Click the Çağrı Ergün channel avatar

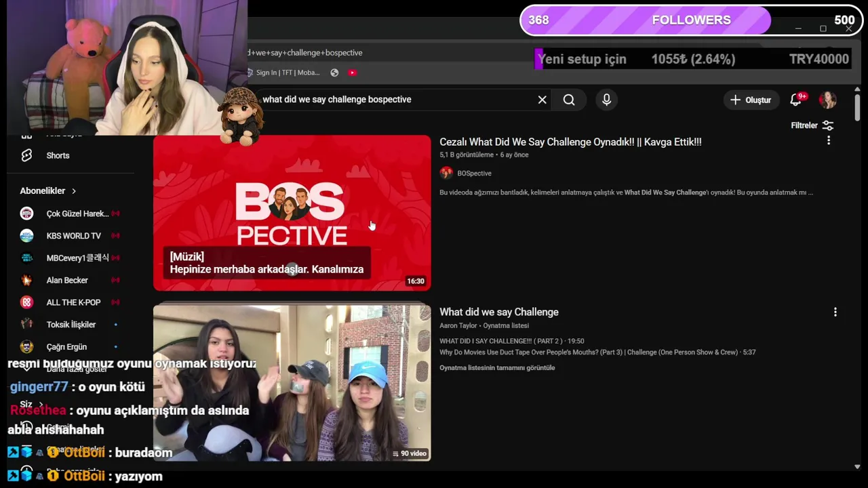pyautogui.click(x=26, y=346)
